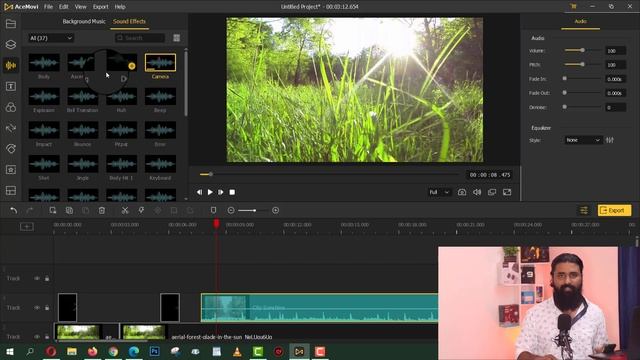This screenshot has height=360, width=640.
Task: Step back to previous frame
Action: (199, 192)
